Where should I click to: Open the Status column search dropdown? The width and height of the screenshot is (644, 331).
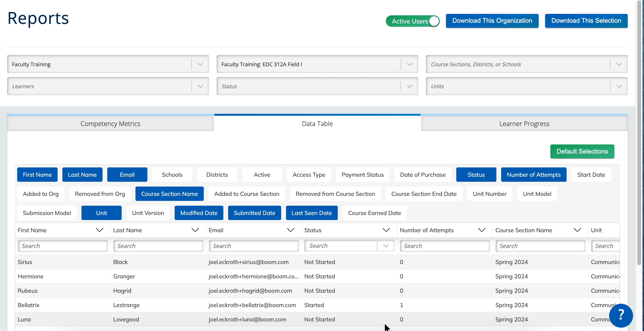click(349, 246)
